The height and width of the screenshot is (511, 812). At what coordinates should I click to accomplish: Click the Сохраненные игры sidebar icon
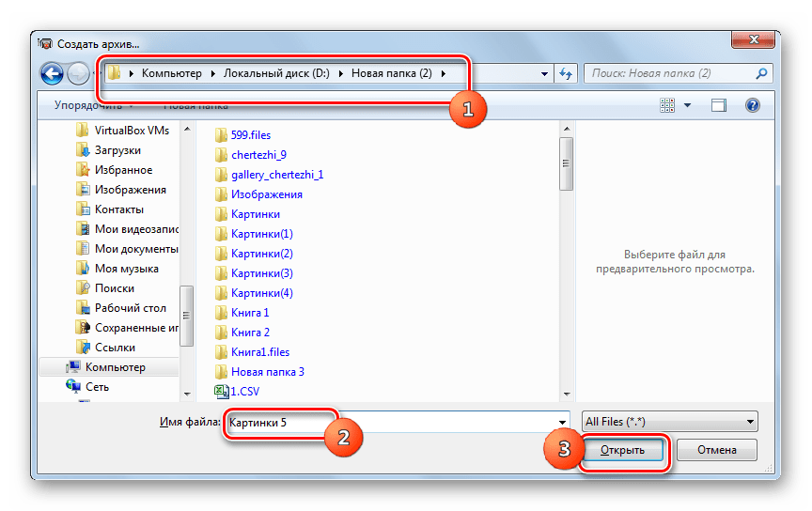point(83,328)
